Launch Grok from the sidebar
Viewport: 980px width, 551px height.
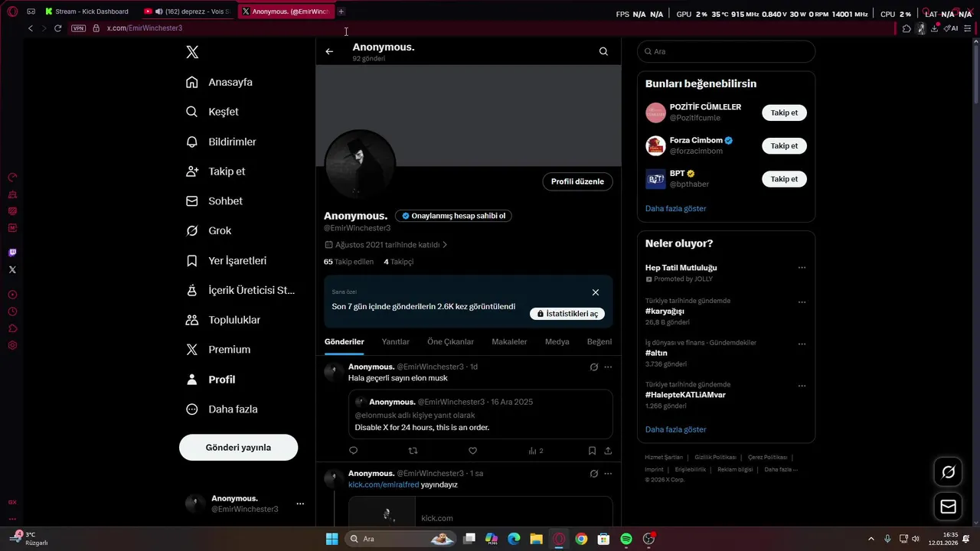coord(209,230)
